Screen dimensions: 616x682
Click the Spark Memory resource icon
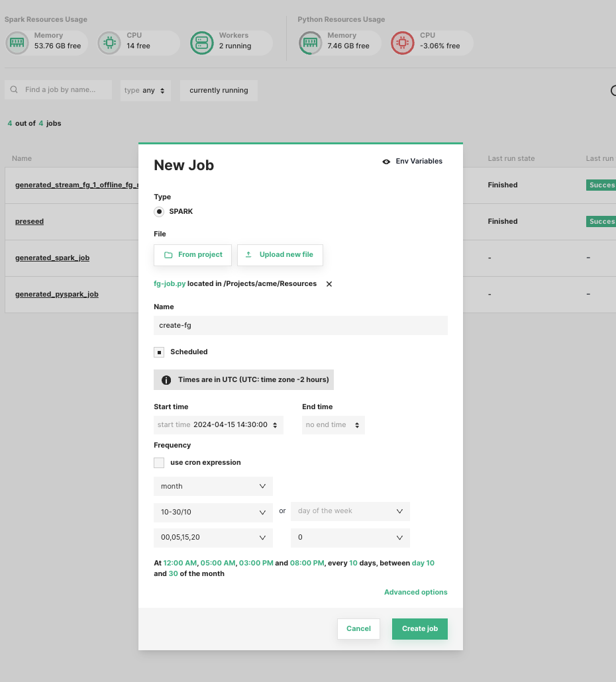[17, 43]
